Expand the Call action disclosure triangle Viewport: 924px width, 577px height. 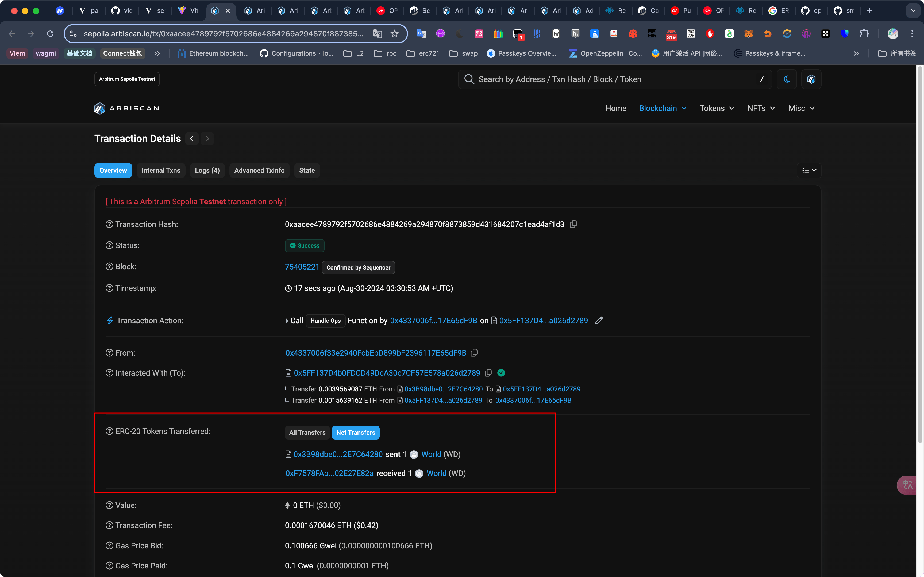[x=287, y=321]
